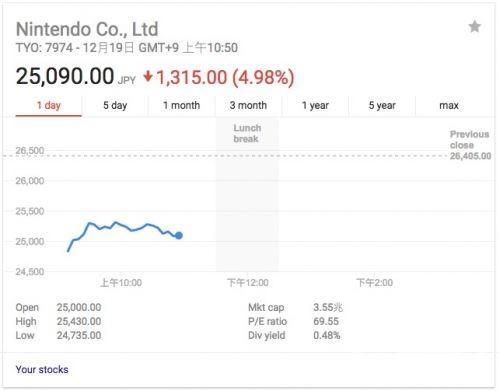
Task: Click the blue price line near its peak
Action: coord(116,222)
